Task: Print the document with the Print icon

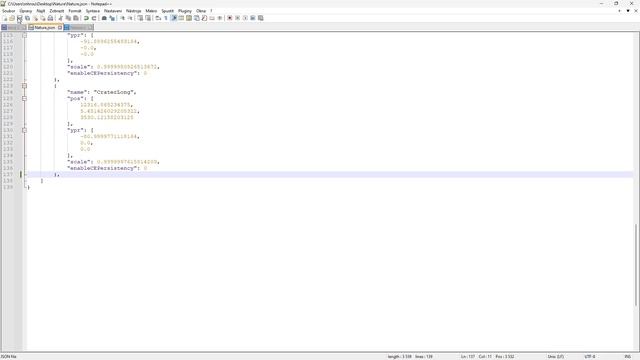Action: tap(50, 18)
